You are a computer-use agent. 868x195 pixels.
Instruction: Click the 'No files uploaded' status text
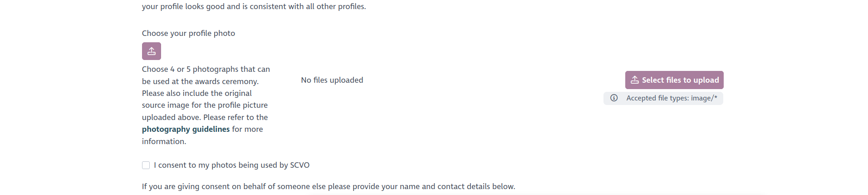pos(332,80)
